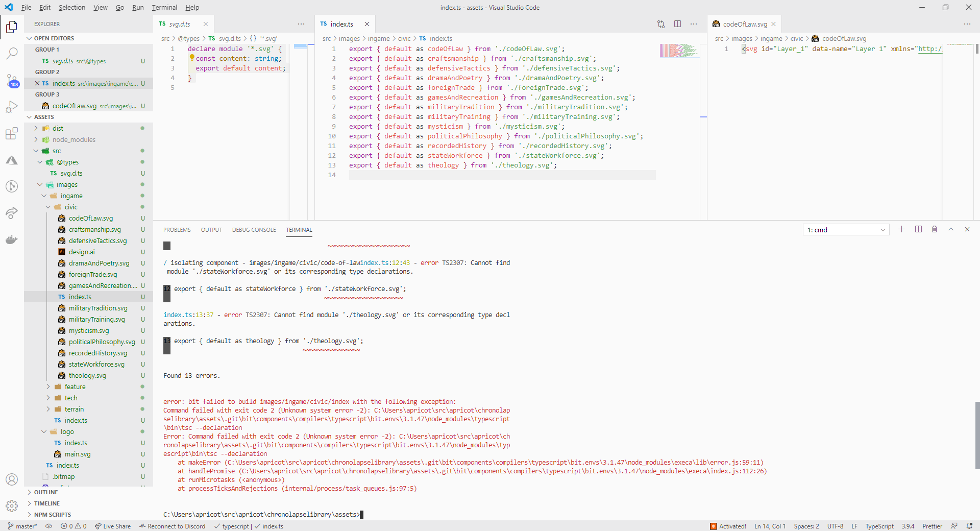Click the master branch in status bar
980x531 pixels.
click(x=22, y=526)
